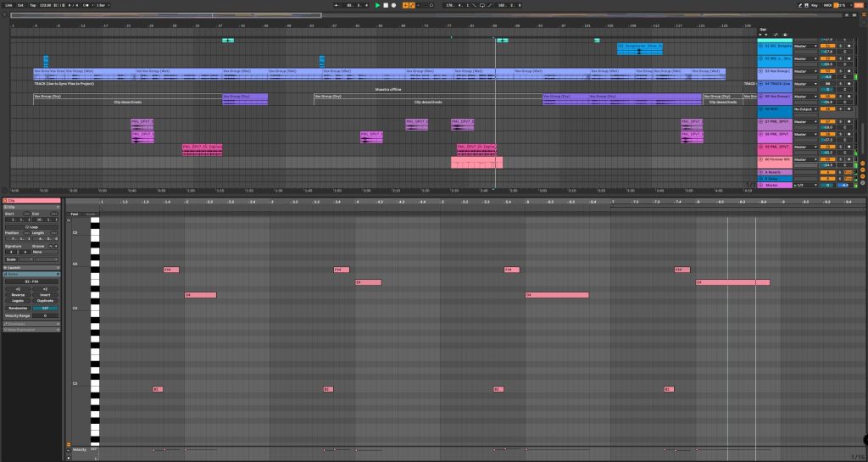The width and height of the screenshot is (868, 462).
Task: Open the clip Groove dropdown set to None
Action: [x=44, y=251]
